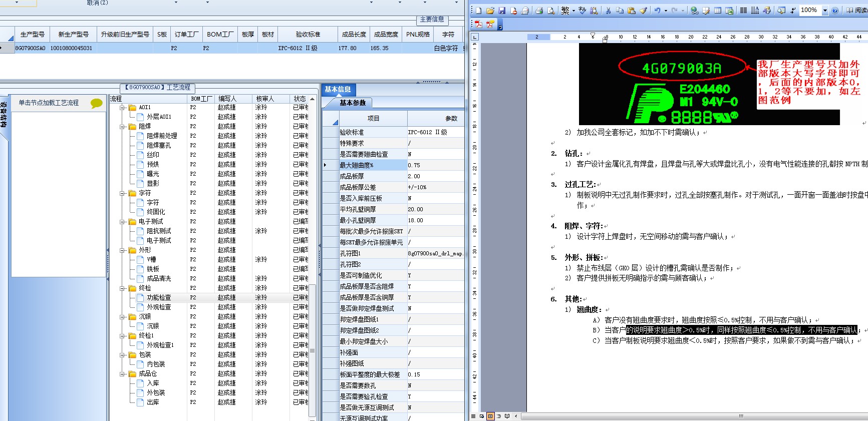Image resolution: width=868 pixels, height=421 pixels.
Task: Click the Permission document icon in Word toolbar
Action: [x=513, y=10]
